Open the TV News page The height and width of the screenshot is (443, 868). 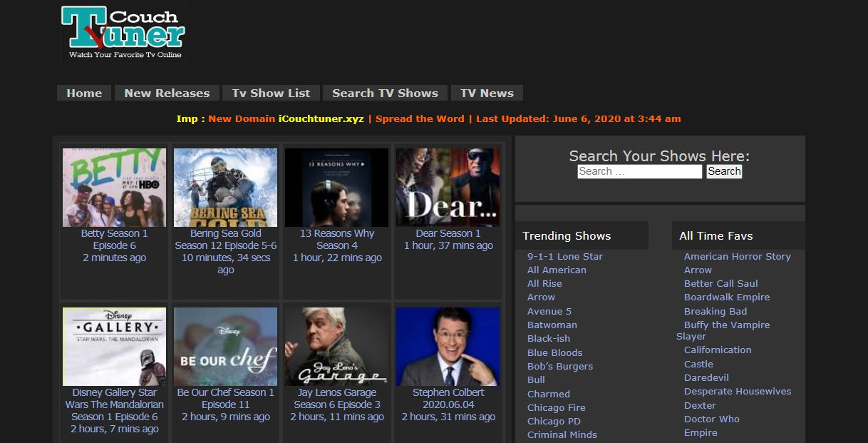487,93
